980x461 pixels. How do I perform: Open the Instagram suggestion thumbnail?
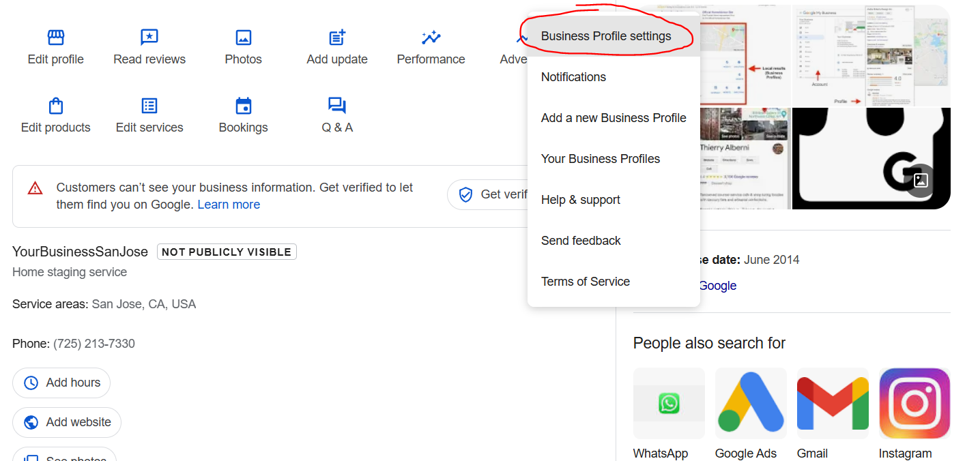tap(914, 404)
